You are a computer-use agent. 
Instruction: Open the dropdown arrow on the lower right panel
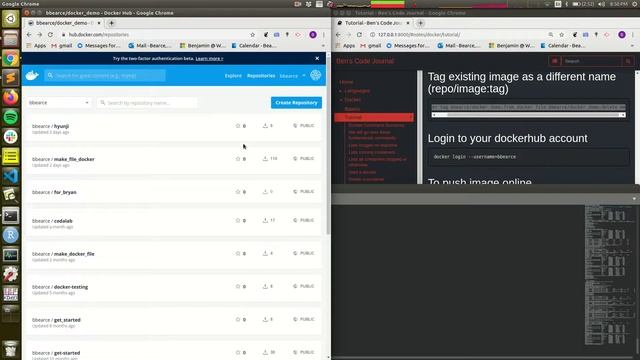click(634, 199)
